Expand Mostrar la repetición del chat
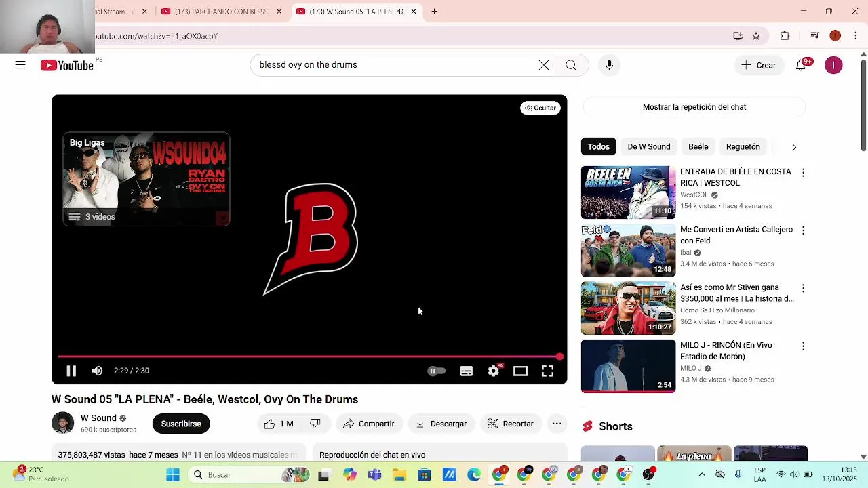 click(x=694, y=107)
